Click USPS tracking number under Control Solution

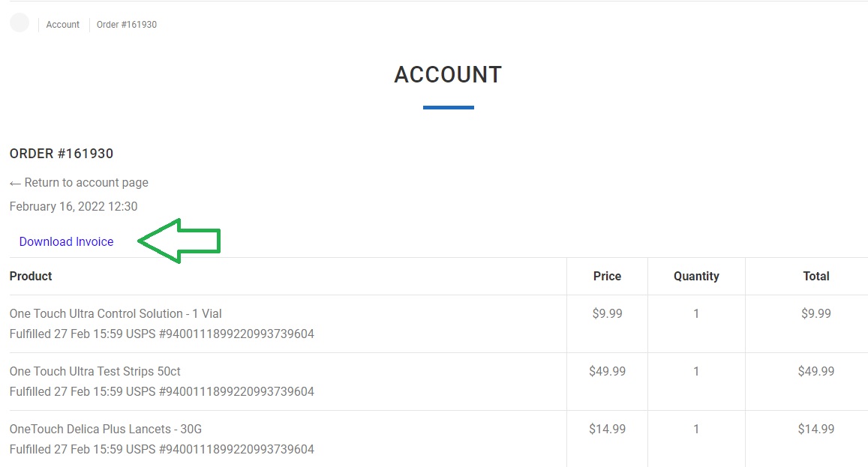[x=236, y=334]
